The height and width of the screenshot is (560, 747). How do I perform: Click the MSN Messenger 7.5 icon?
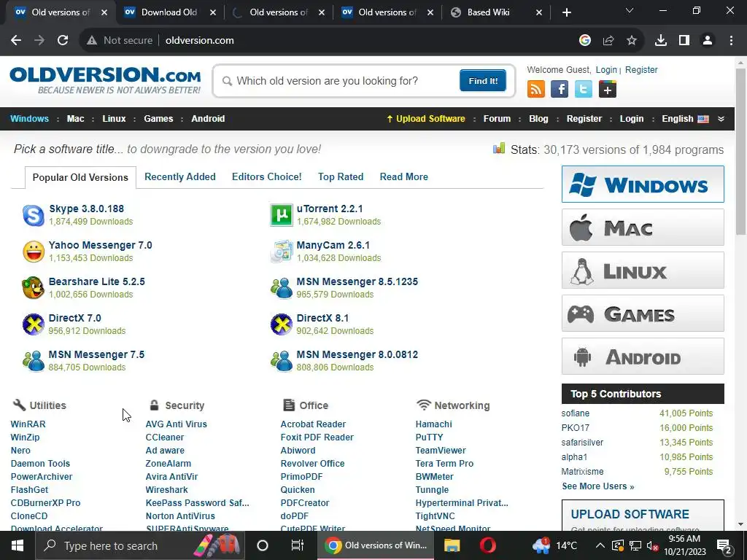point(34,361)
